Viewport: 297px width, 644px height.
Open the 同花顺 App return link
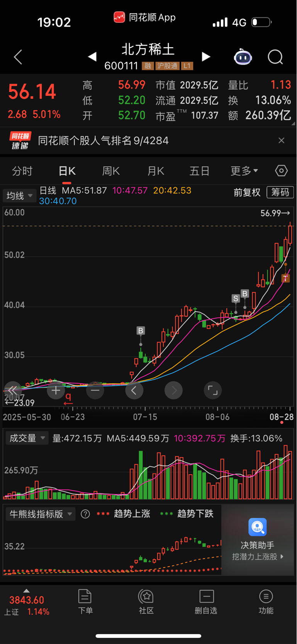pyautogui.click(x=144, y=17)
